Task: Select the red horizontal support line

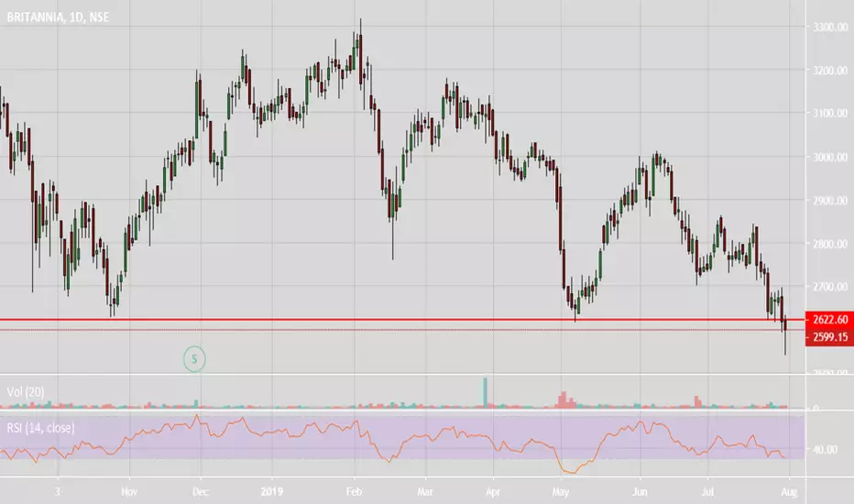Action: pyautogui.click(x=402, y=320)
